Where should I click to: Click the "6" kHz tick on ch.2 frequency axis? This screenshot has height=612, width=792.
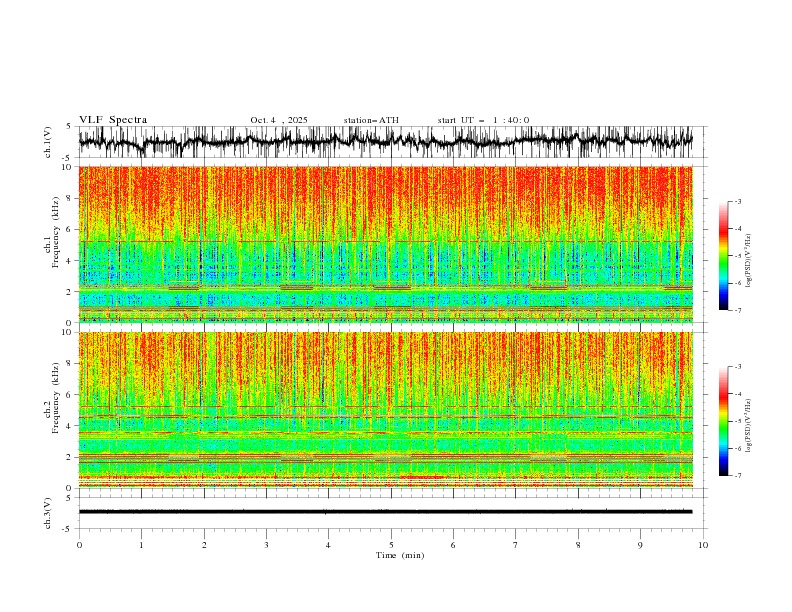pyautogui.click(x=70, y=394)
